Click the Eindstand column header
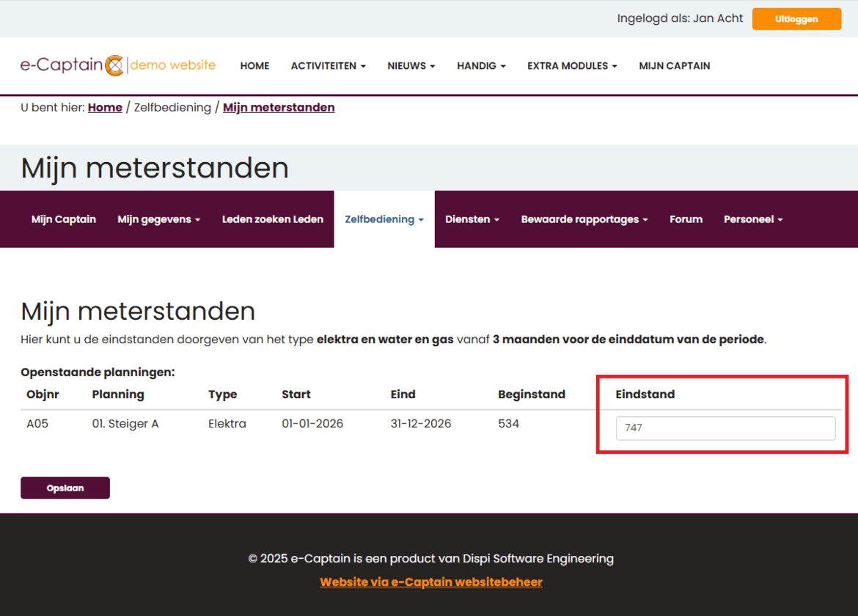The height and width of the screenshot is (616, 858). coord(645,395)
